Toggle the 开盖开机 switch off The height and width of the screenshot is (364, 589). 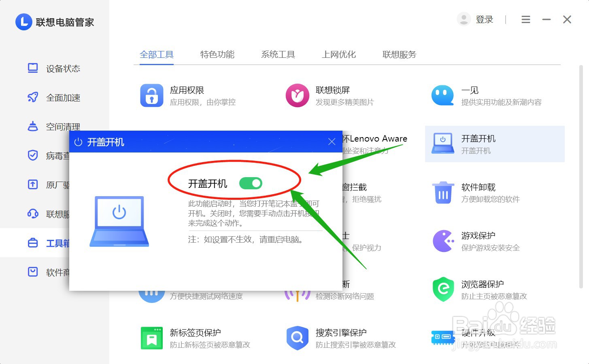[x=251, y=183]
